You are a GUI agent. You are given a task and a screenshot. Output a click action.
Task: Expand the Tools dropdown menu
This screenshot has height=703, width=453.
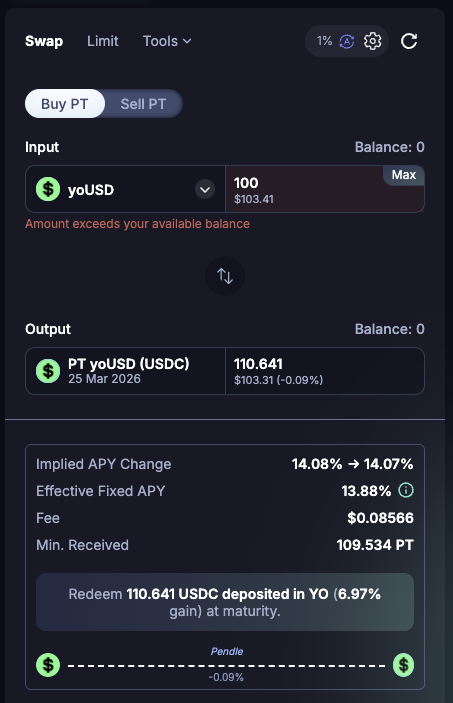[167, 41]
